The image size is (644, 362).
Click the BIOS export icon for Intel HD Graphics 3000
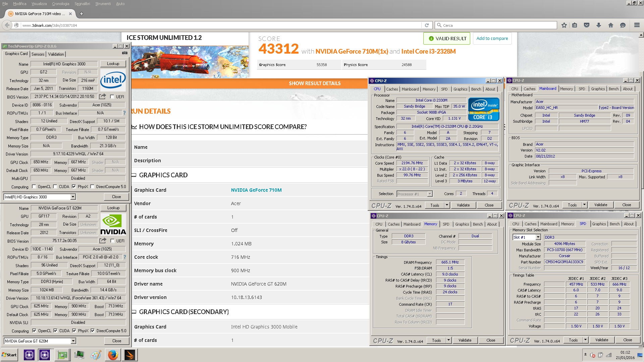click(x=103, y=97)
